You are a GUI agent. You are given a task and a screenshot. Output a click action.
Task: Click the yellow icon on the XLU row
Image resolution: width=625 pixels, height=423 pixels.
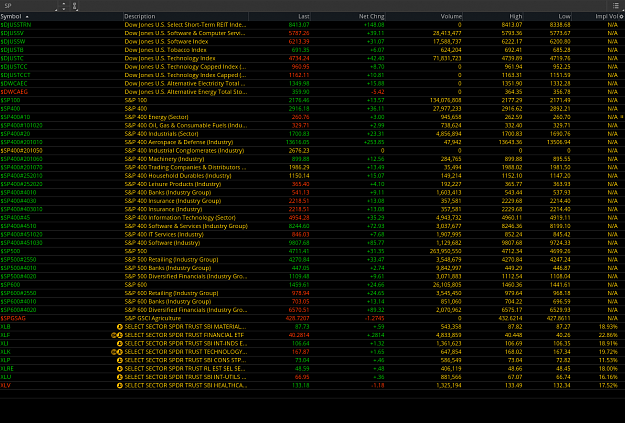[120, 377]
